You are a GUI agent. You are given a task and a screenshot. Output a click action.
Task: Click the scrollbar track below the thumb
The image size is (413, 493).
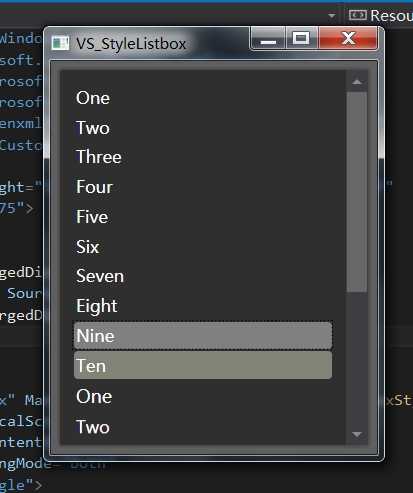click(357, 358)
